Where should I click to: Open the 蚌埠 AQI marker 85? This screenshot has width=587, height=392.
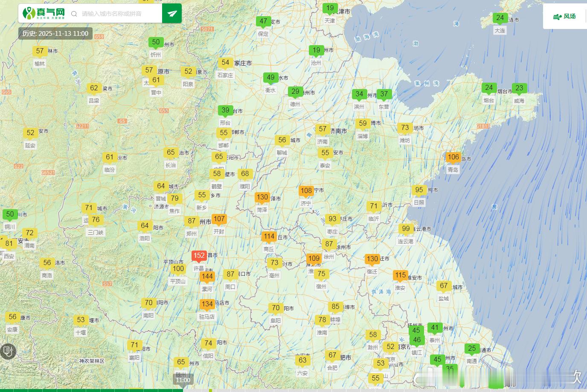tap(336, 306)
